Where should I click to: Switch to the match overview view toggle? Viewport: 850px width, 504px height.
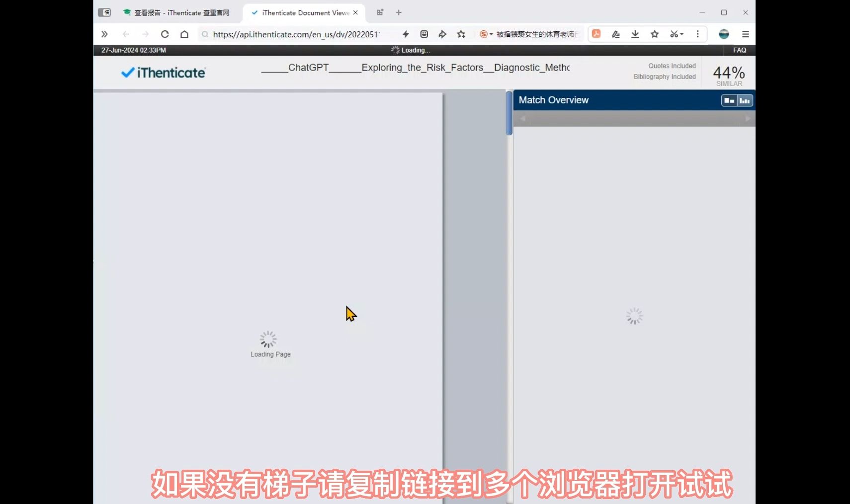point(729,100)
